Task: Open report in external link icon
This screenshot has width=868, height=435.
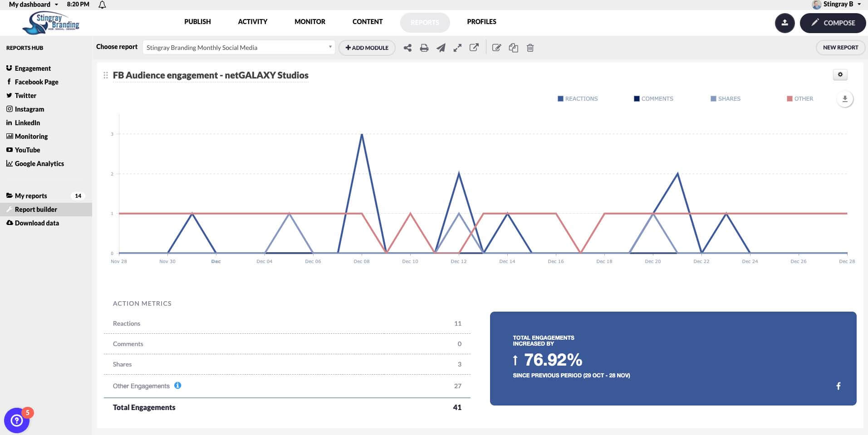Action: click(x=474, y=47)
